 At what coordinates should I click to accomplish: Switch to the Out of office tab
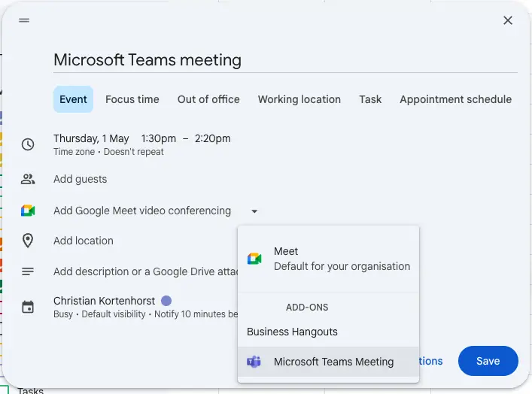[x=208, y=99]
